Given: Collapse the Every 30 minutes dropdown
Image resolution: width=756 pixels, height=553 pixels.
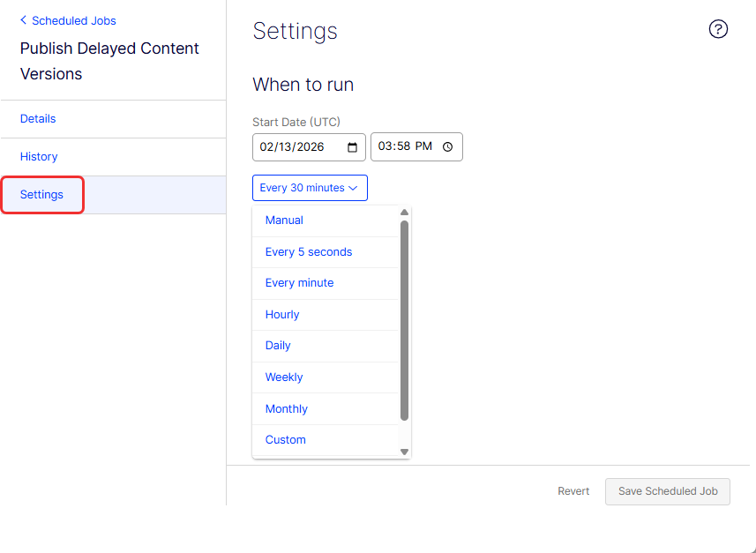Looking at the screenshot, I should pos(310,188).
